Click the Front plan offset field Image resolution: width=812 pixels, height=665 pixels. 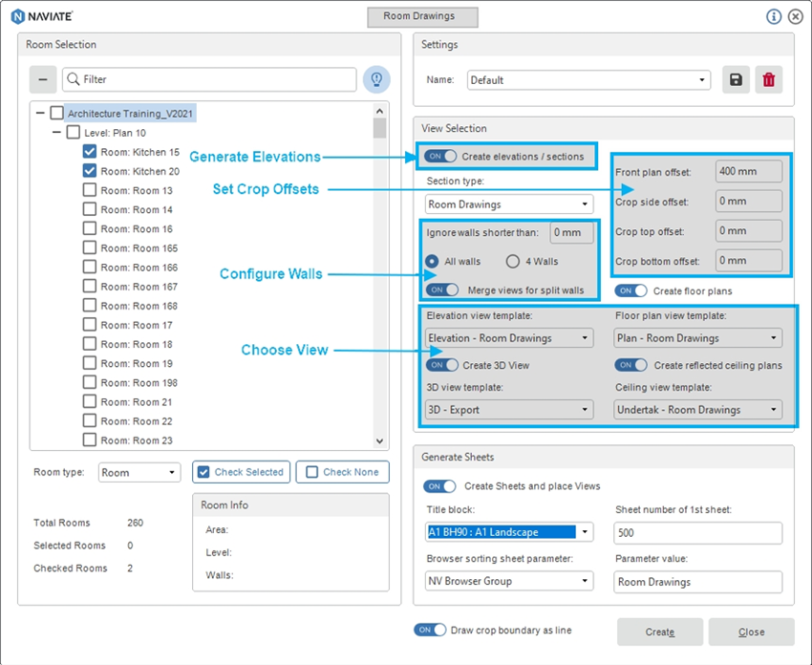click(749, 171)
